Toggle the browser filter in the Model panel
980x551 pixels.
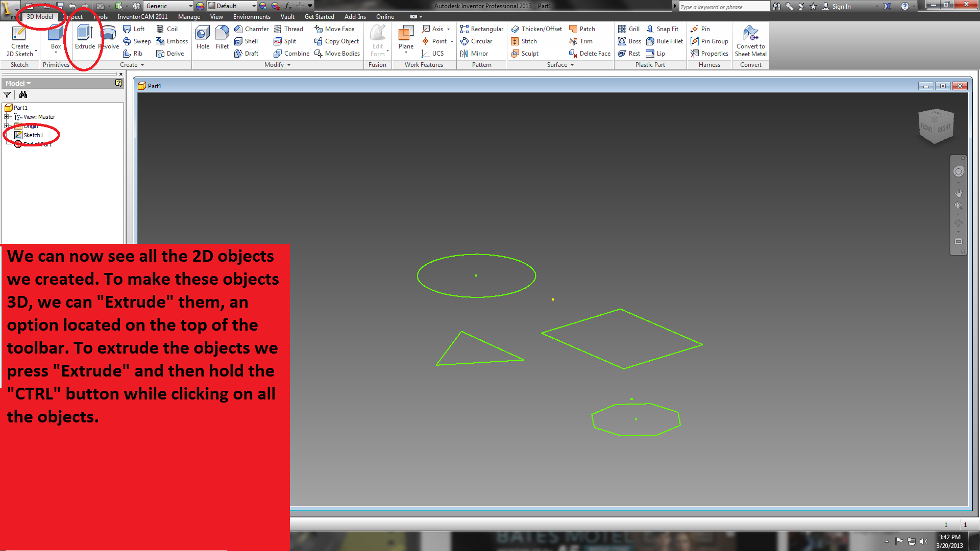7,95
